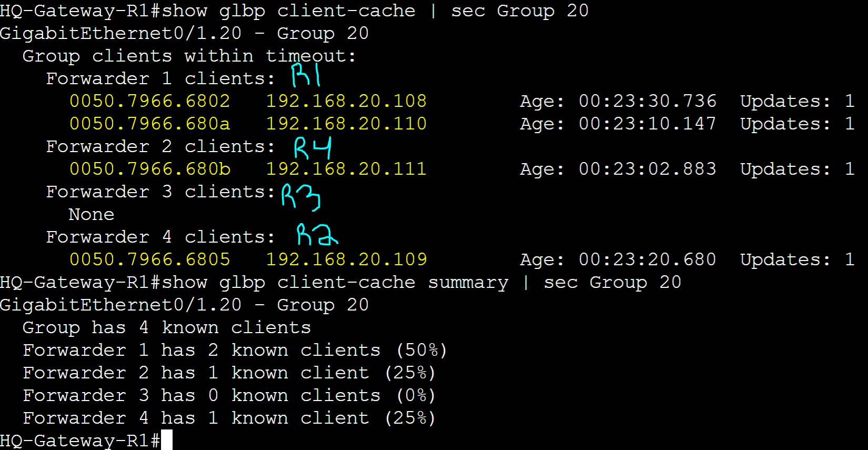Click the None entry under Forwarder 3
868x450 pixels.
92,215
